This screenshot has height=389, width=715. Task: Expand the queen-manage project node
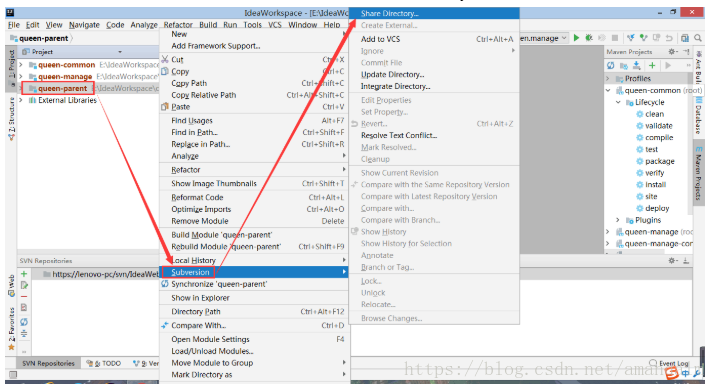(x=21, y=76)
